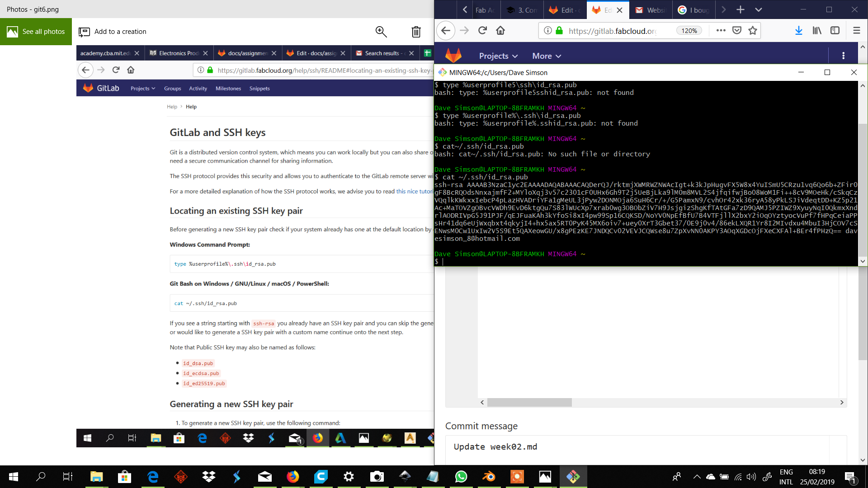Switch to the Websi mail tab
This screenshot has width=868, height=488.
click(x=650, y=10)
